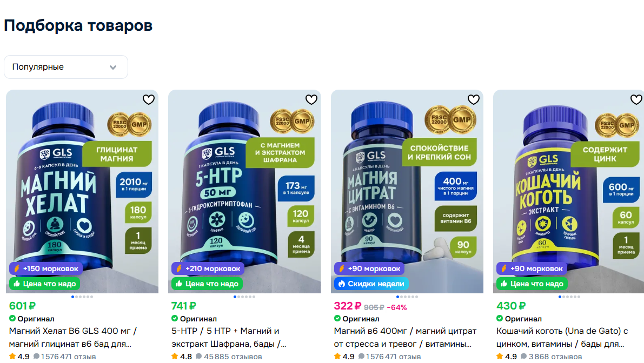Click Цена что надо badge on Кошачий Коготь
The height and width of the screenshot is (363, 644).
point(532,284)
